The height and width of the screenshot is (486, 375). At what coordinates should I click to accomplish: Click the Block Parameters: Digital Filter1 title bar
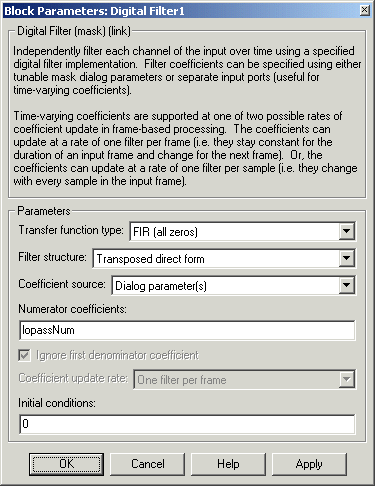tap(180, 11)
